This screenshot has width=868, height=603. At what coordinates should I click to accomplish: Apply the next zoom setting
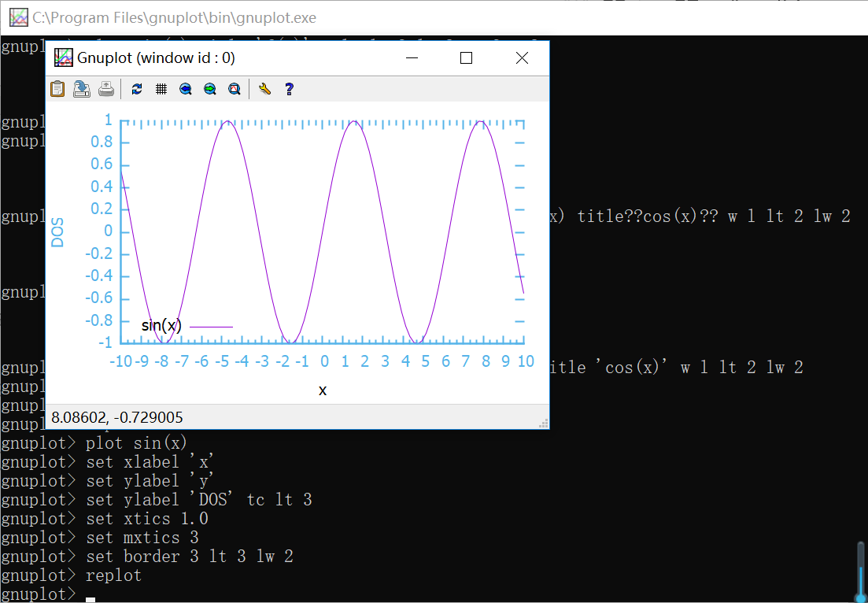tap(210, 89)
